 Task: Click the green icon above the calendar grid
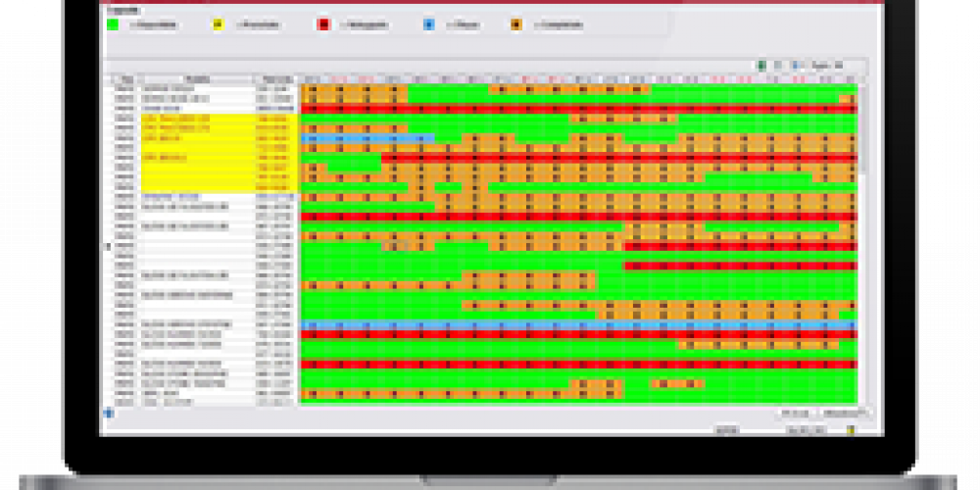tap(761, 66)
